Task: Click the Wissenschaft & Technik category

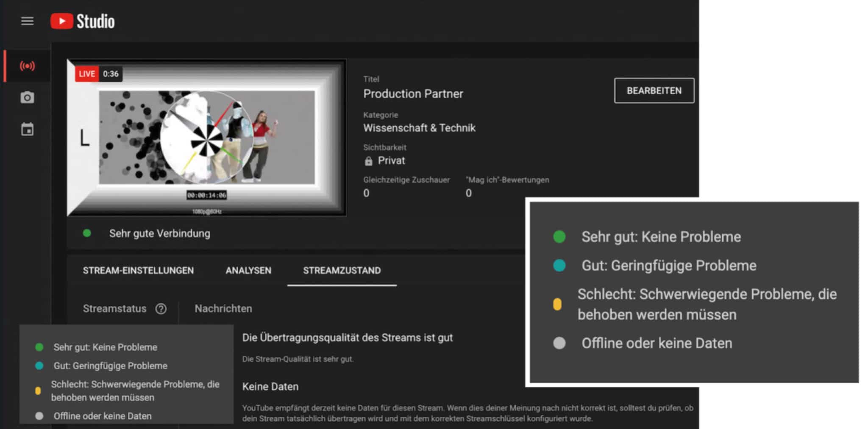Action: (419, 128)
